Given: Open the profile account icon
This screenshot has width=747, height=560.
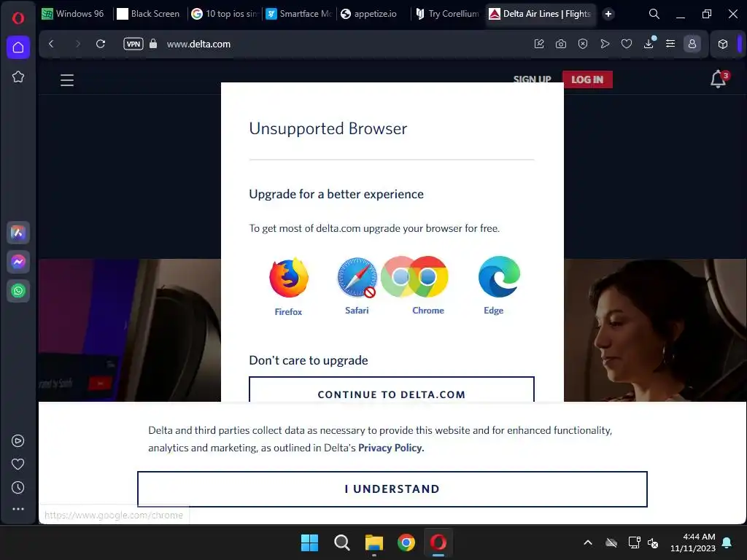Looking at the screenshot, I should click(692, 44).
